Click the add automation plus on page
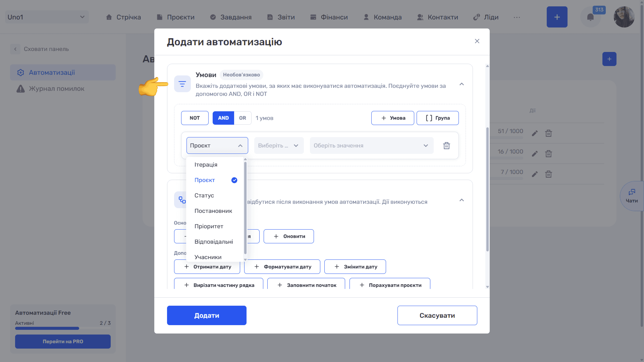The image size is (644, 362). click(609, 59)
